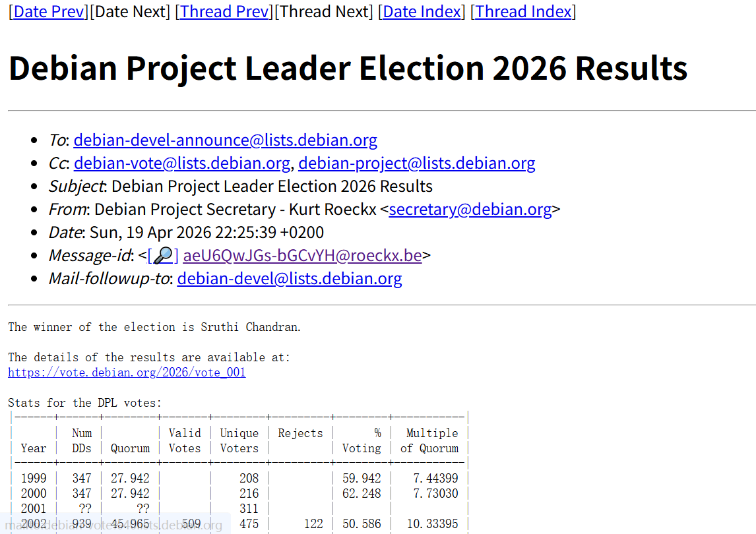Open the aeU6QwJGs-bGCvYH@roeckx.be message-id link

(302, 256)
